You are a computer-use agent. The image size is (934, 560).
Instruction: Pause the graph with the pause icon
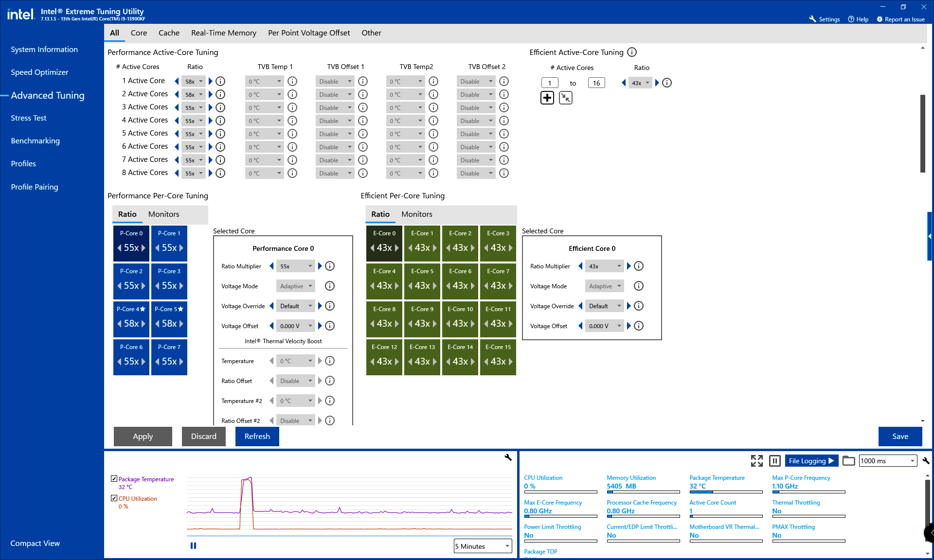(x=193, y=546)
